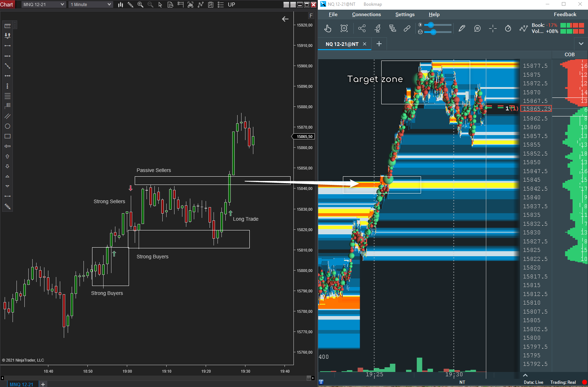
Task: Click the indicators line-chart icon in Bookmap
Action: tap(524, 28)
